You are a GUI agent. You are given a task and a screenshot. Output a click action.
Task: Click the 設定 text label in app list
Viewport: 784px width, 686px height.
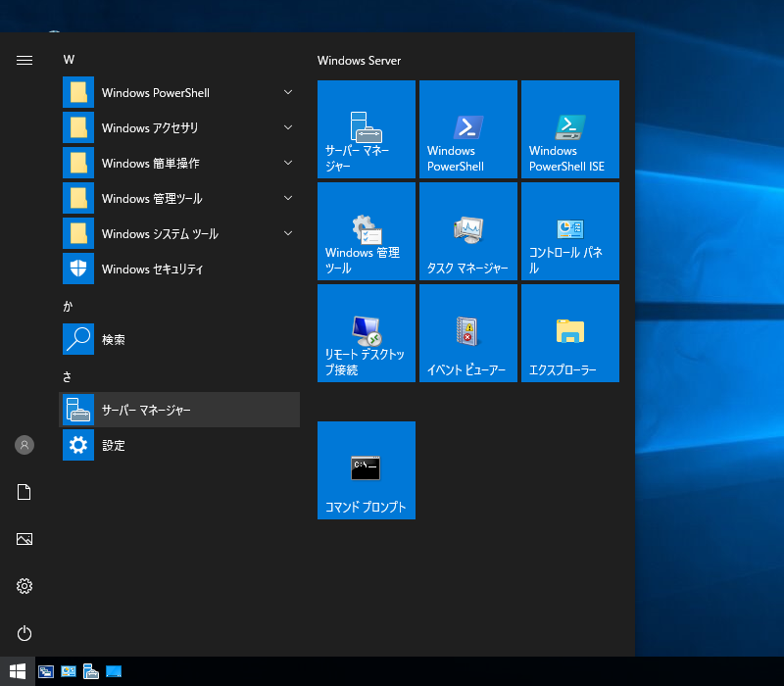(x=114, y=445)
